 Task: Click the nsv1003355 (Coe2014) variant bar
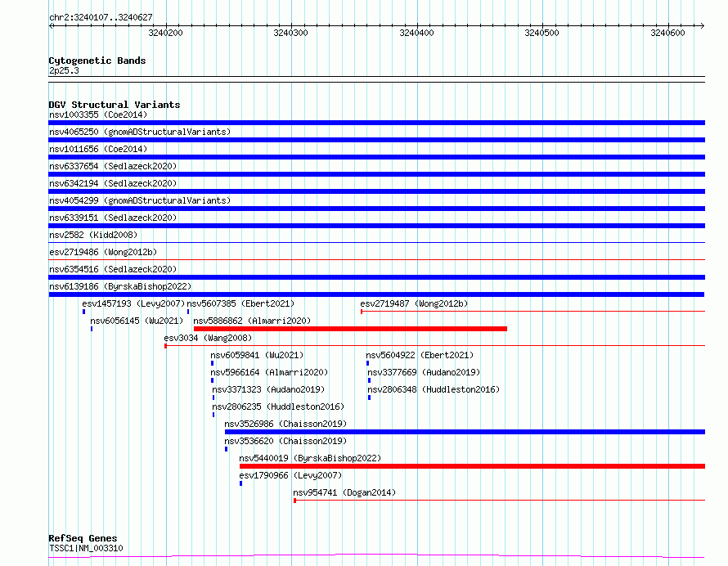(376, 123)
